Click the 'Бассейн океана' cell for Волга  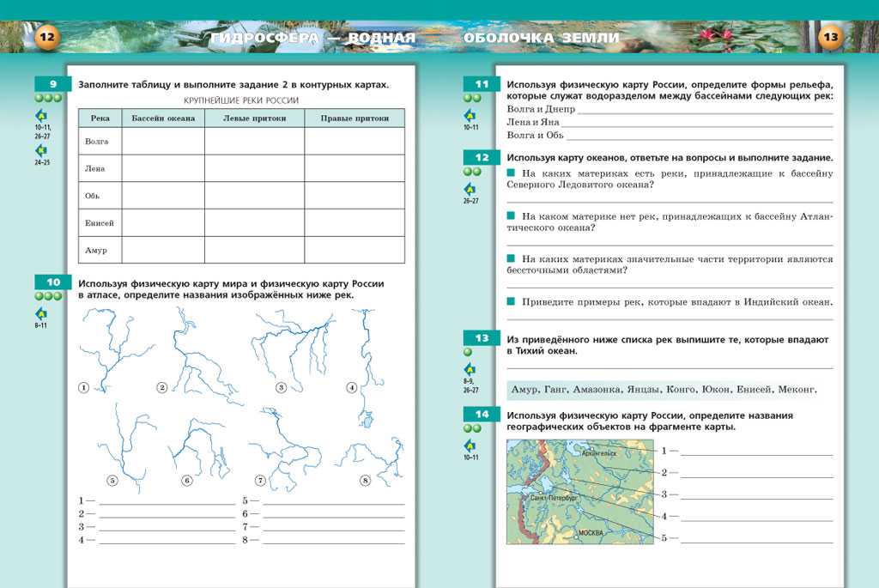point(163,142)
